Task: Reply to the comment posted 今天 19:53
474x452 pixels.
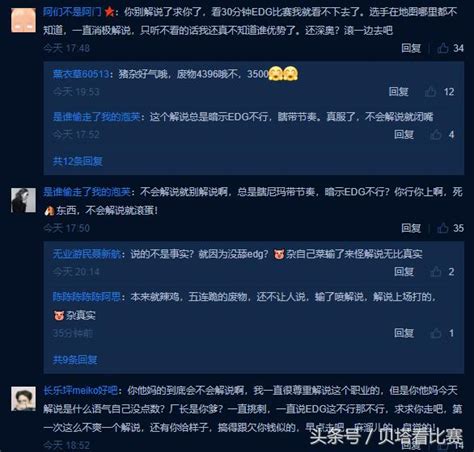Action: point(398,91)
